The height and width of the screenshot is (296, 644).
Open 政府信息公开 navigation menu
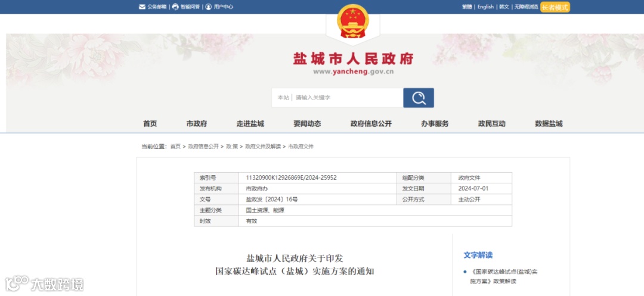coord(371,124)
